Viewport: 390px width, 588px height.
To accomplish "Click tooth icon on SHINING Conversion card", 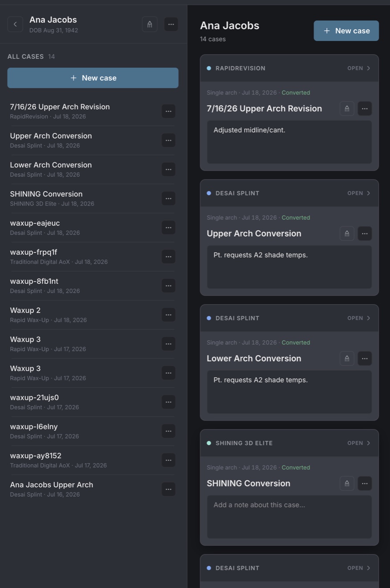I will [x=347, y=483].
